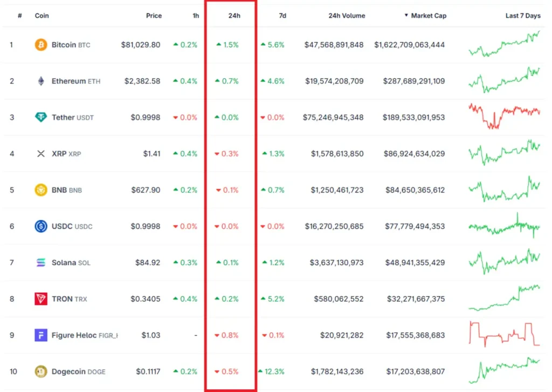
Task: Open the Dogecoin DOGE coin page
Action: point(78,371)
